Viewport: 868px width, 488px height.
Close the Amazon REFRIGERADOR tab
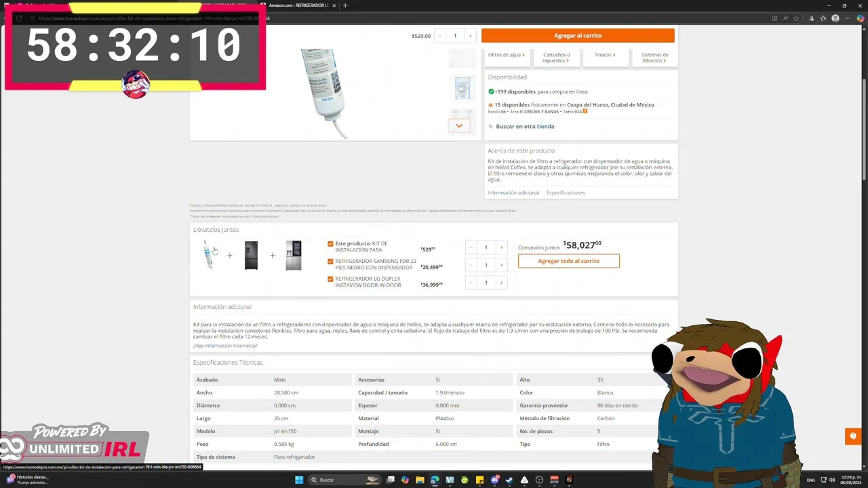(335, 5)
